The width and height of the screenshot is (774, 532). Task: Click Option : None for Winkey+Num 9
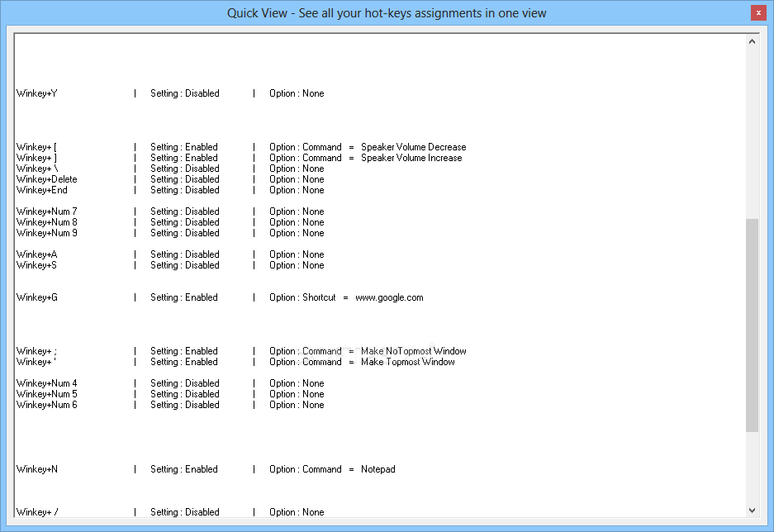[x=297, y=233]
